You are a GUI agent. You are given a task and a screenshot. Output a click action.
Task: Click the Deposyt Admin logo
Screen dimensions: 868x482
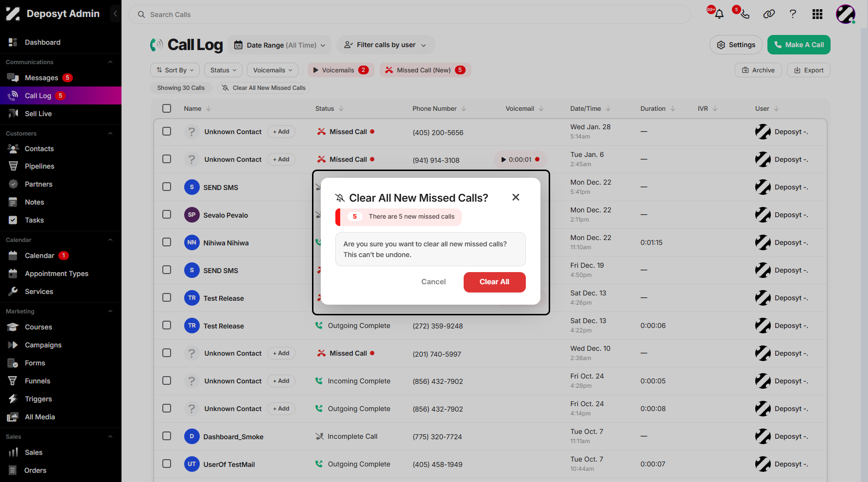pyautogui.click(x=13, y=14)
